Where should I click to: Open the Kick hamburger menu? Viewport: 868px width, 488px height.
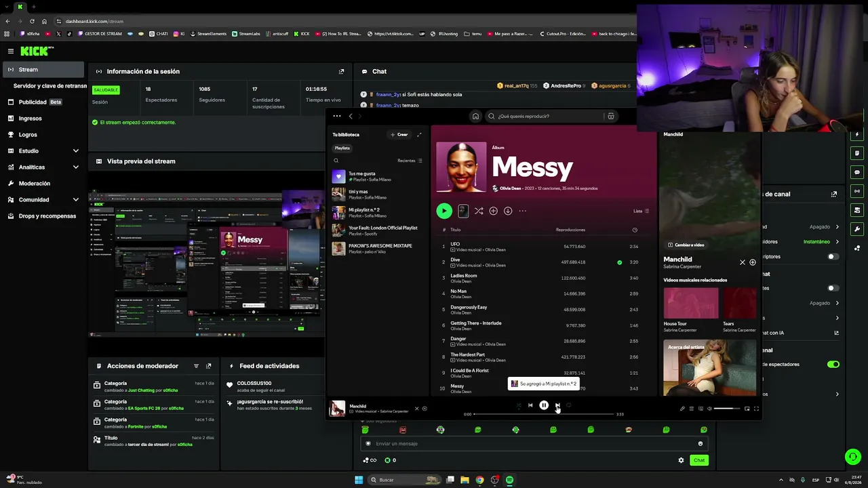click(11, 51)
